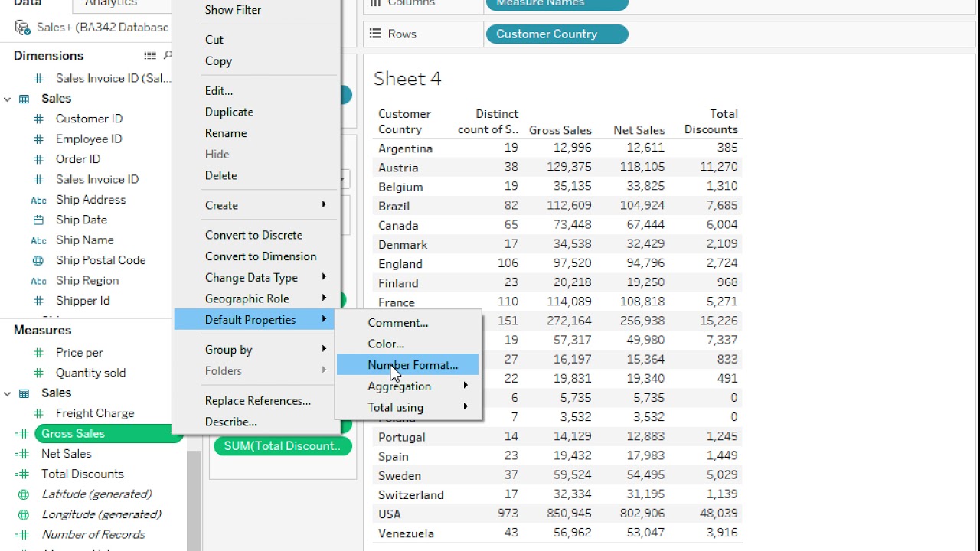Viewport: 980px width, 551px height.
Task: Click the globe icon beside Ship Postal Code
Action: pos(38,260)
